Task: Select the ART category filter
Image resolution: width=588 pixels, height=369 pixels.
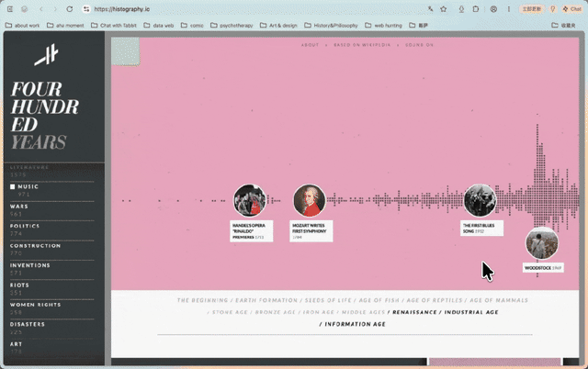Action: click(x=16, y=344)
